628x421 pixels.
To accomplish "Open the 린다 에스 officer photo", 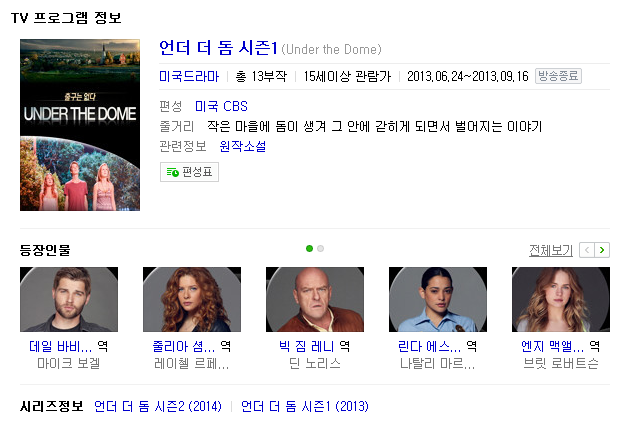I will click(438, 299).
